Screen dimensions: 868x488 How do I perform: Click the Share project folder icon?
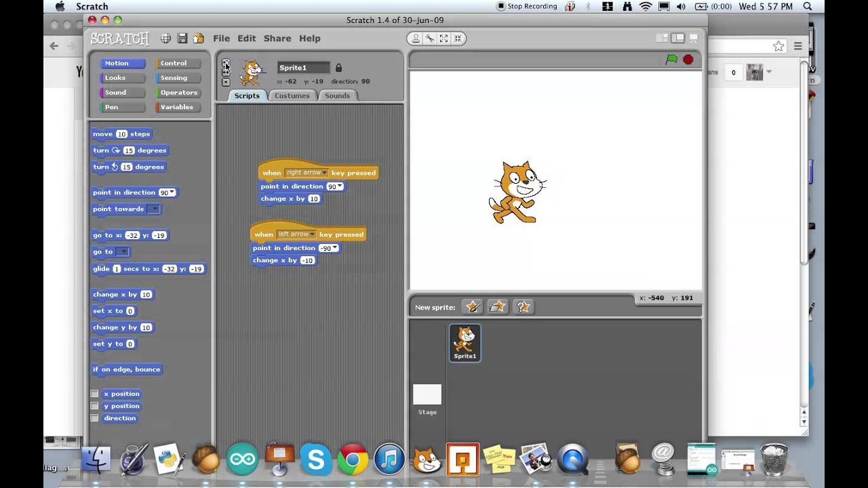[x=198, y=39]
